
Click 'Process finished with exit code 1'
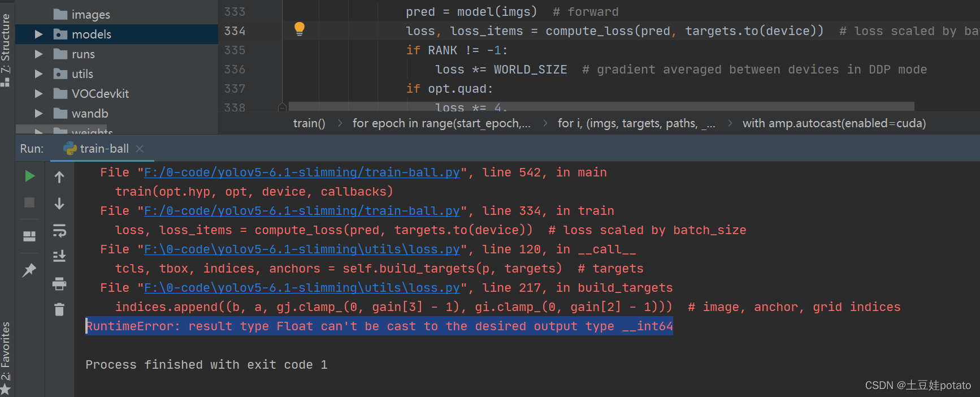coord(206,365)
